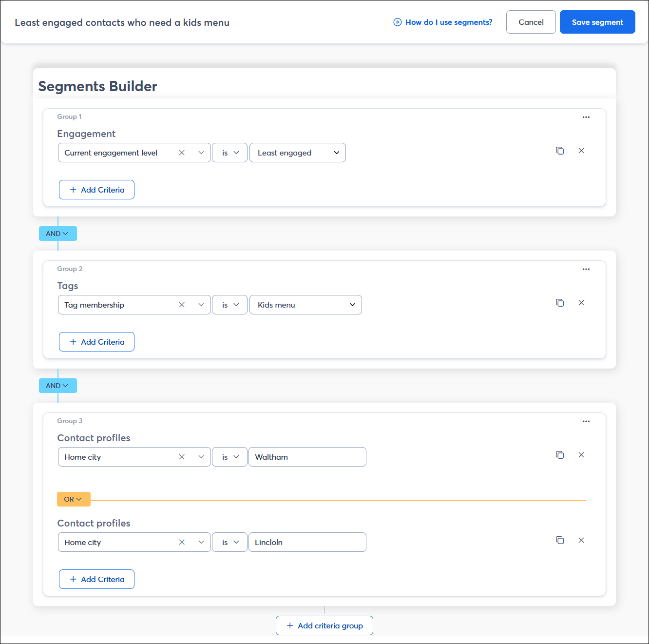Duplicate the Current engagement level criteria
Viewport: 649px width, 644px height.
click(x=560, y=151)
